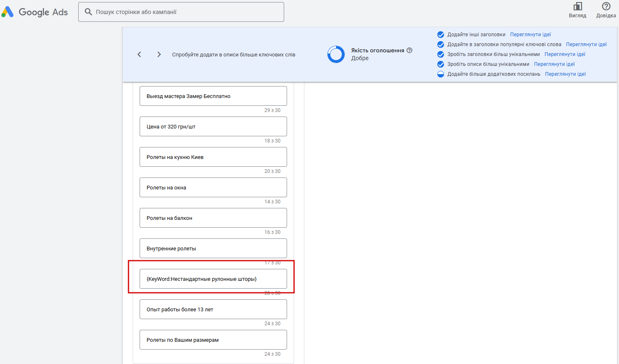Open help tooltip beside Якість оголошення

pyautogui.click(x=409, y=50)
